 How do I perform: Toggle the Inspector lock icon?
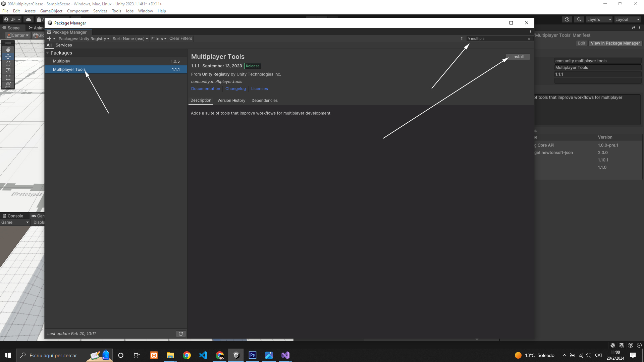point(634,28)
